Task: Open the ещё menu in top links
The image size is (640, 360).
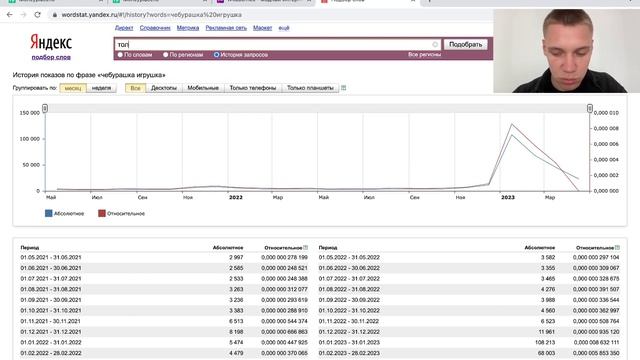Action: [284, 28]
